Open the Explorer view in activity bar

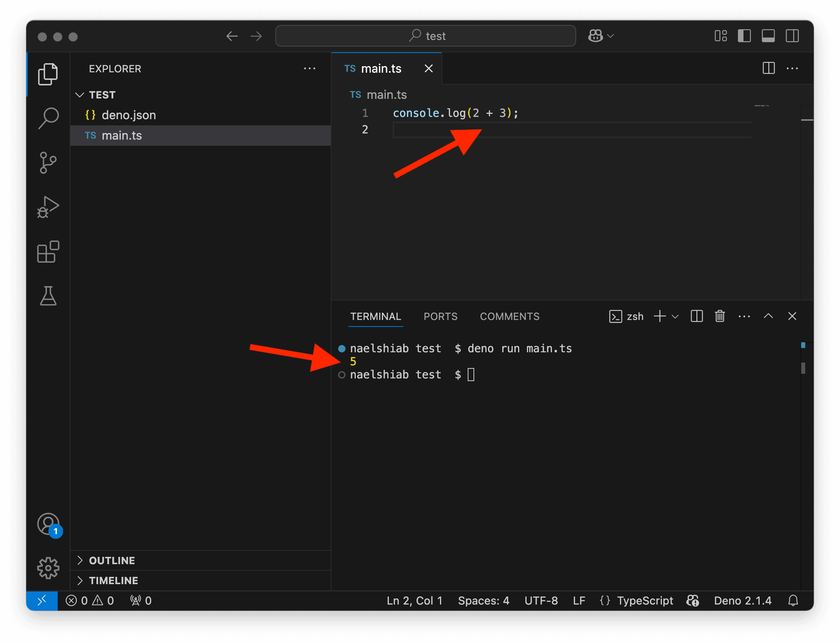(x=48, y=74)
